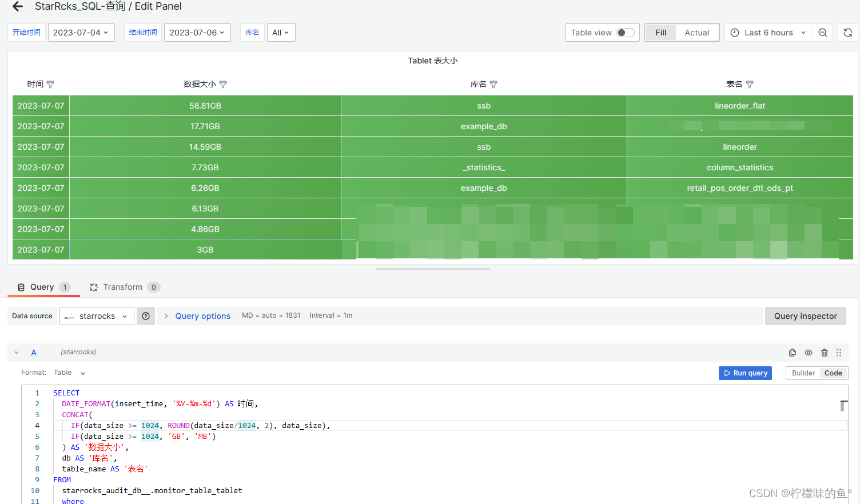Open the 库名 All dropdown

click(x=281, y=33)
